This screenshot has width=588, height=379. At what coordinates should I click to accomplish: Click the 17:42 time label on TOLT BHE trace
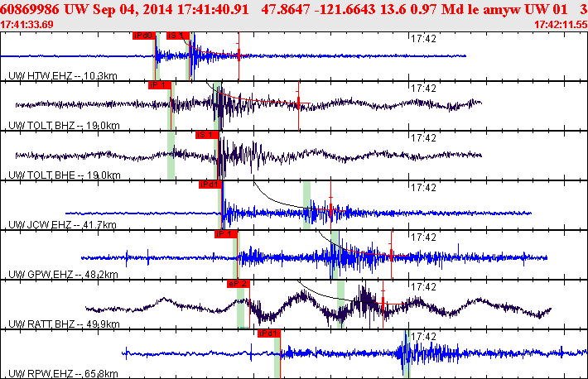[x=423, y=138]
